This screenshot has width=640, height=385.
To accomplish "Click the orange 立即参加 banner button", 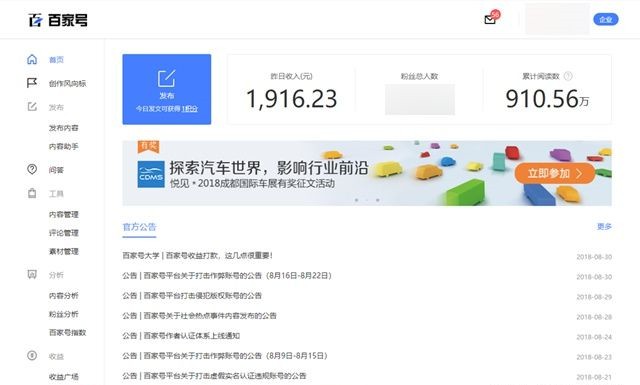I will point(555,174).
